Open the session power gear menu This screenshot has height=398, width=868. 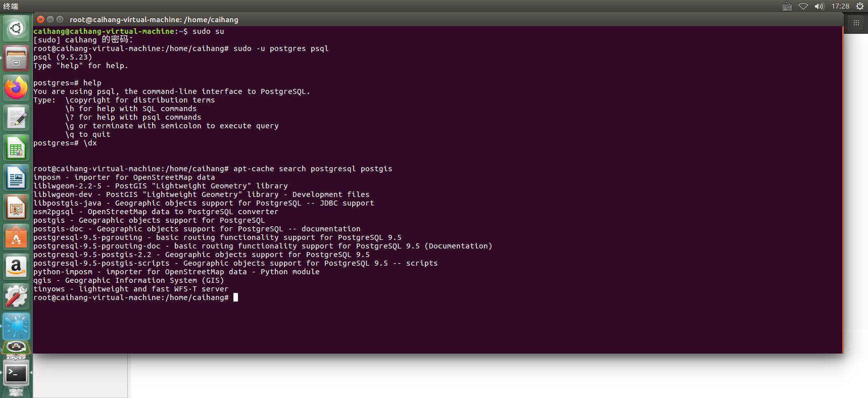(860, 6)
